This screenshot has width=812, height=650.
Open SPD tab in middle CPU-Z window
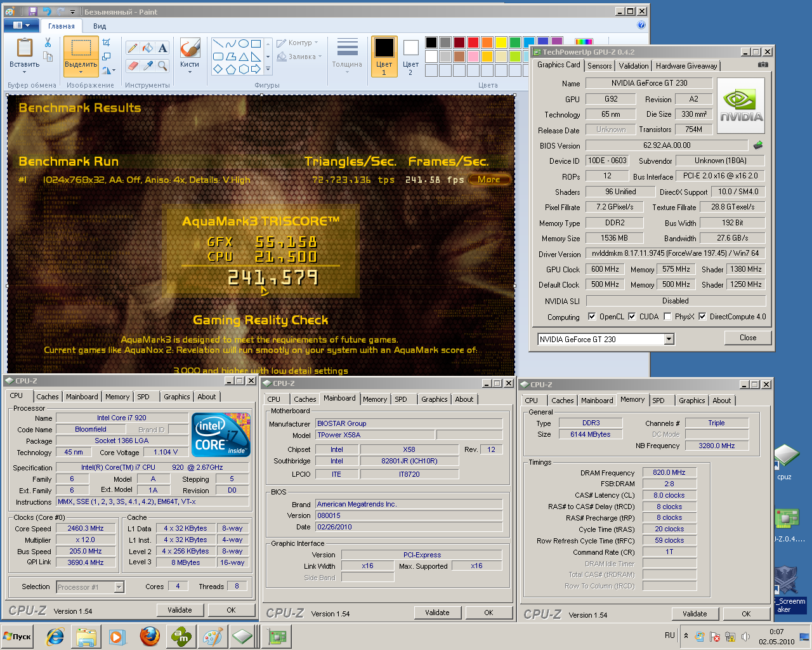tap(401, 399)
